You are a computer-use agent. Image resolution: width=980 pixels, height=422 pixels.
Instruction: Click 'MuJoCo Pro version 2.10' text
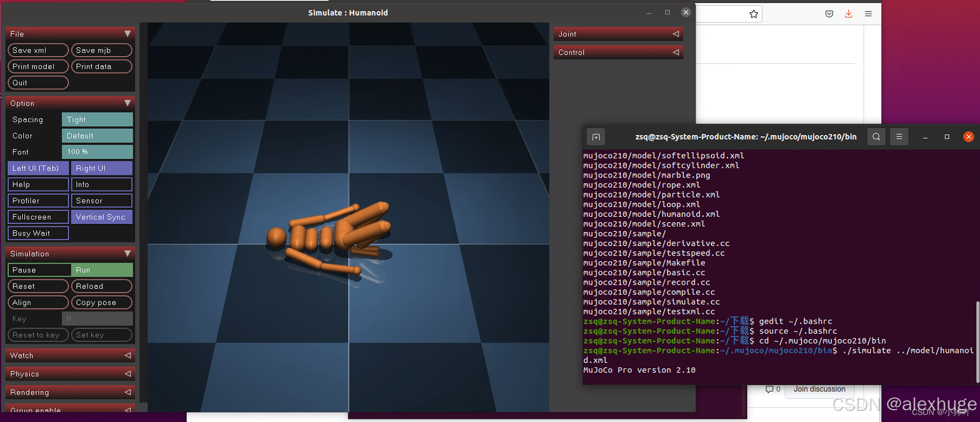pyautogui.click(x=639, y=370)
